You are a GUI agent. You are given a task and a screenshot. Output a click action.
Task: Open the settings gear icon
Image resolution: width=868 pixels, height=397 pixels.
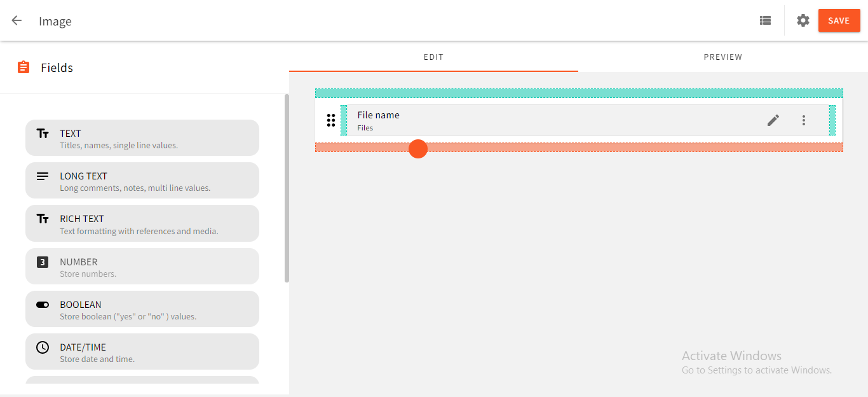803,20
